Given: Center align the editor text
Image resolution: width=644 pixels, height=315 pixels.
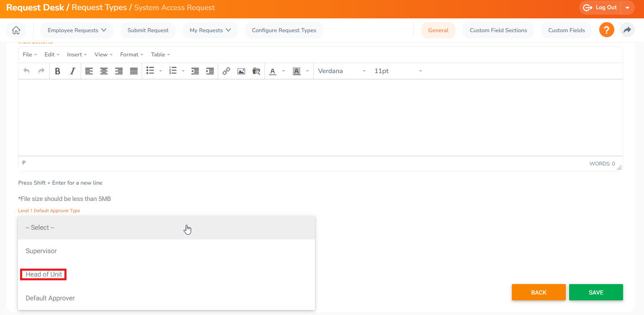Looking at the screenshot, I should [x=104, y=71].
